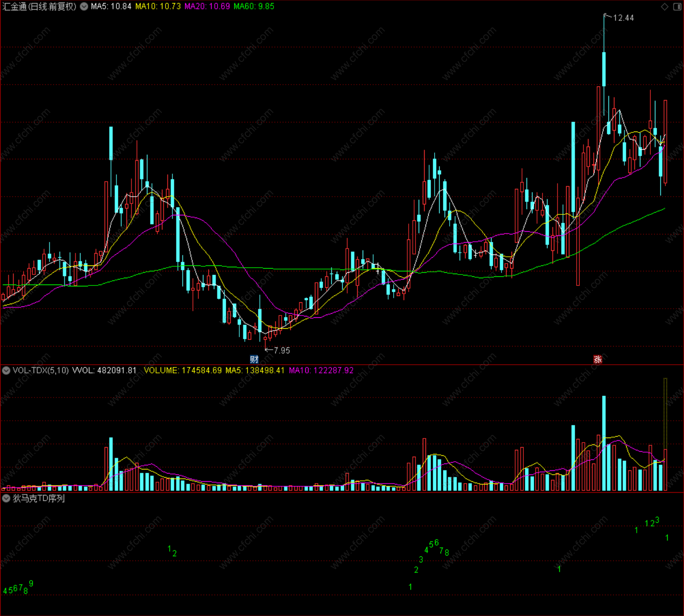Click the blue 财 marker on the chart
684x616 pixels.
[x=254, y=359]
